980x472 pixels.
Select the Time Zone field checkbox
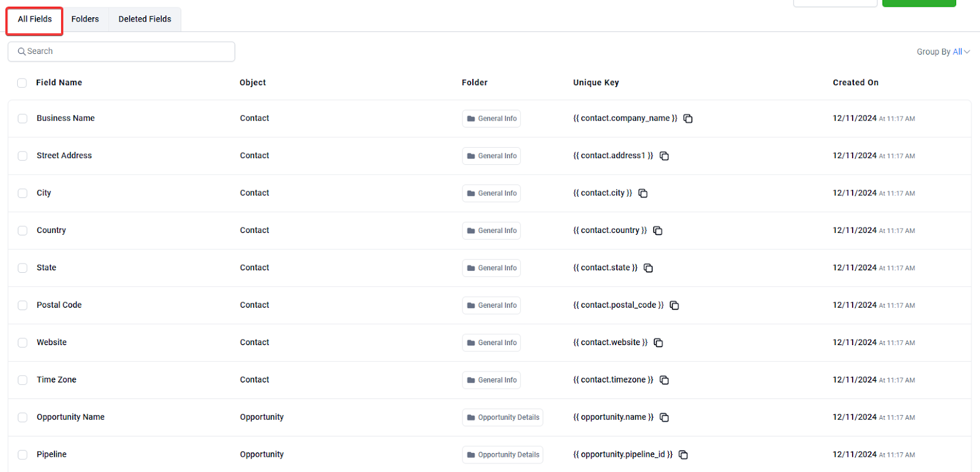[x=23, y=380]
